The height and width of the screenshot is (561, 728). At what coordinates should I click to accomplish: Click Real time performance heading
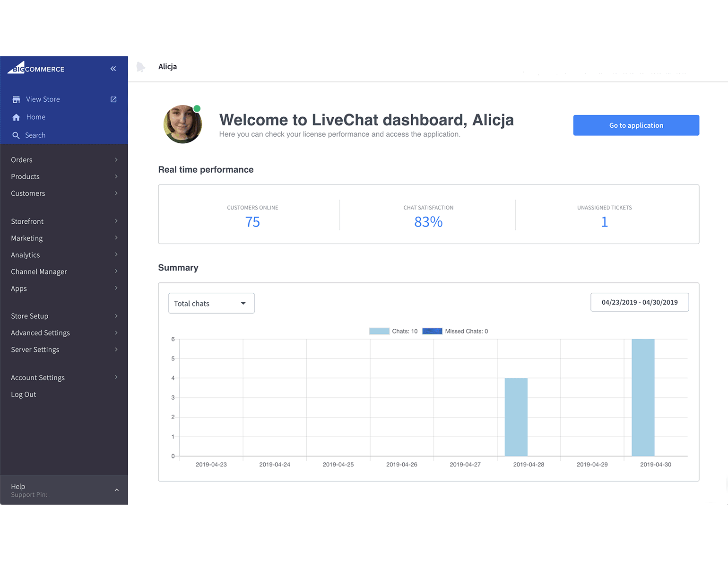(x=206, y=170)
